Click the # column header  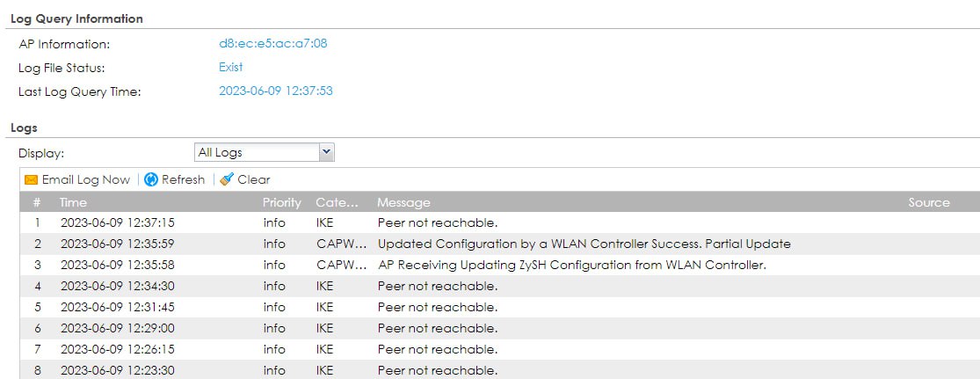click(37, 202)
